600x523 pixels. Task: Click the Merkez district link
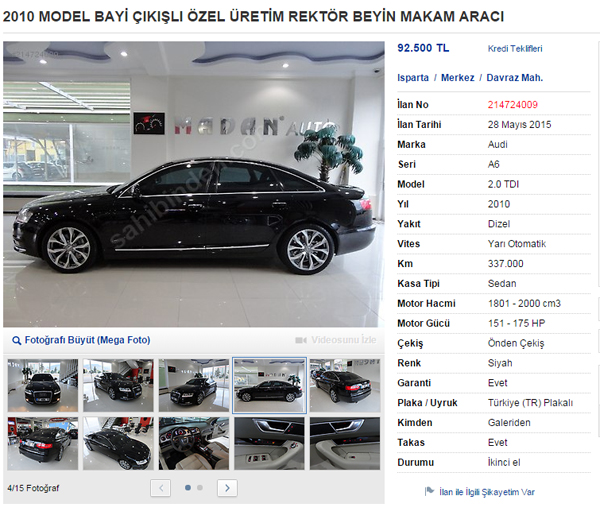pos(458,78)
